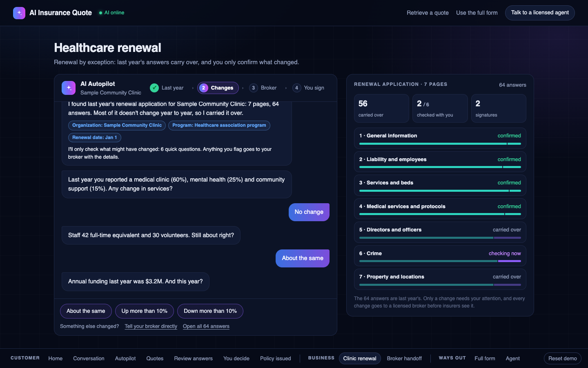Open section 6 Crime checking now

pos(440,256)
